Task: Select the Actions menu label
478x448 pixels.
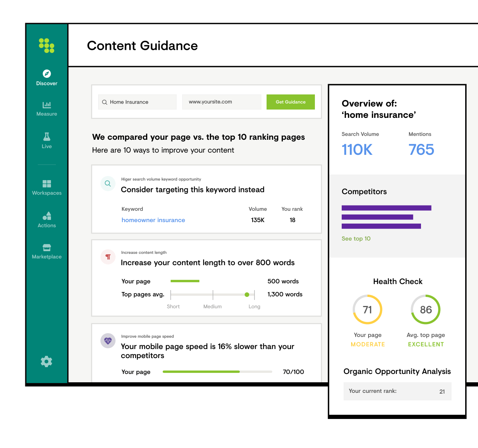Action: 47,226
